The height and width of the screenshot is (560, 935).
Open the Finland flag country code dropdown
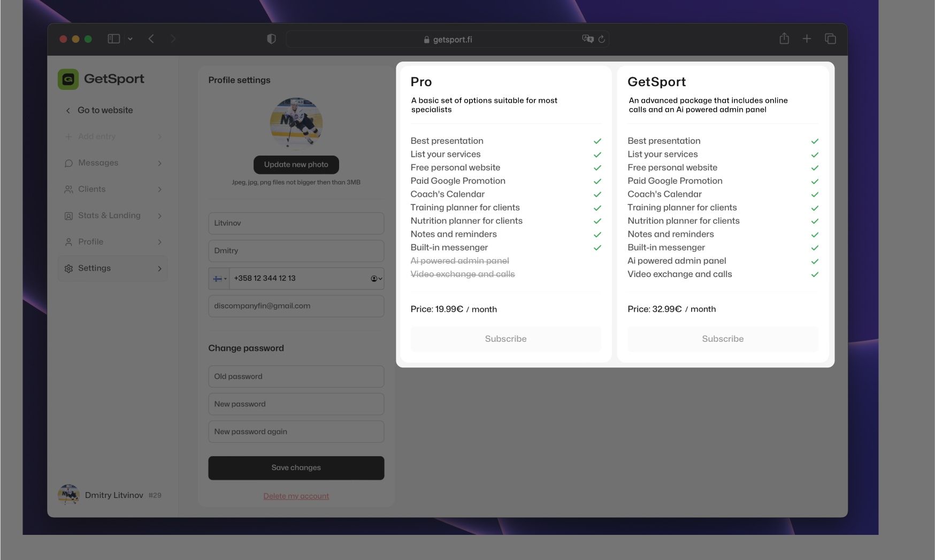pos(219,279)
